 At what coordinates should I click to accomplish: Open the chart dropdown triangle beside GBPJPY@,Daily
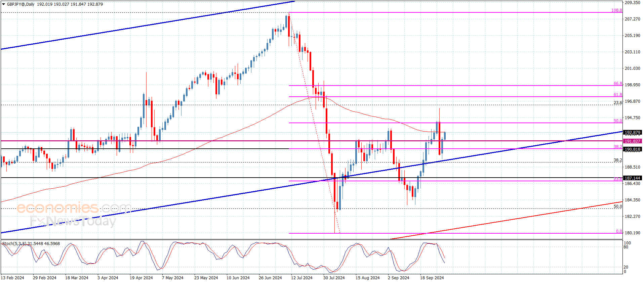tap(3, 4)
